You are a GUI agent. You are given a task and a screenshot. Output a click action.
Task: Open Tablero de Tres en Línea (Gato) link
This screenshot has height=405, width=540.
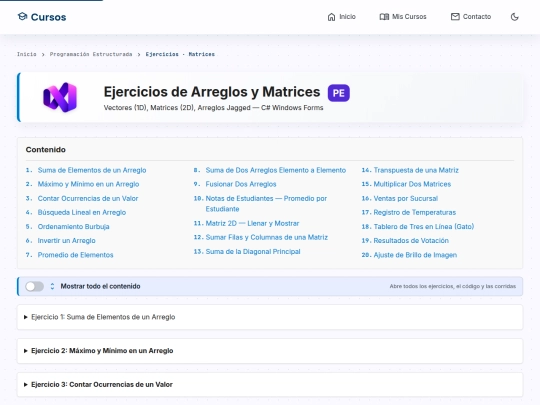(x=424, y=227)
